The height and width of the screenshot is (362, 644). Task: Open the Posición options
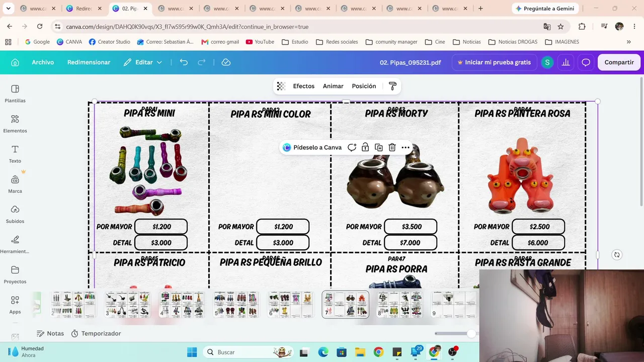364,86
